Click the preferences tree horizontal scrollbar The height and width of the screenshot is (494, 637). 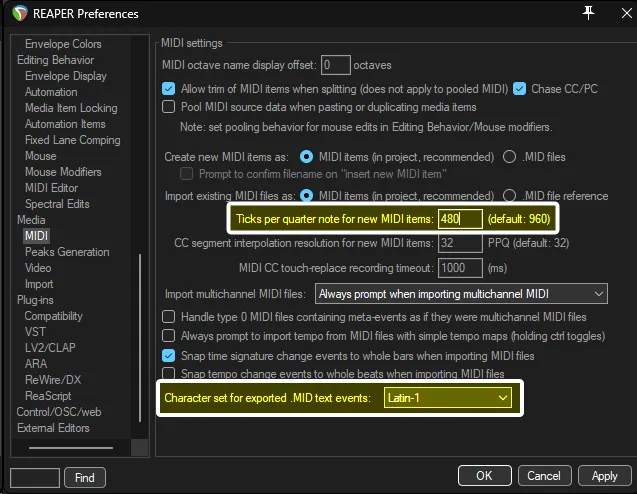tap(71, 448)
